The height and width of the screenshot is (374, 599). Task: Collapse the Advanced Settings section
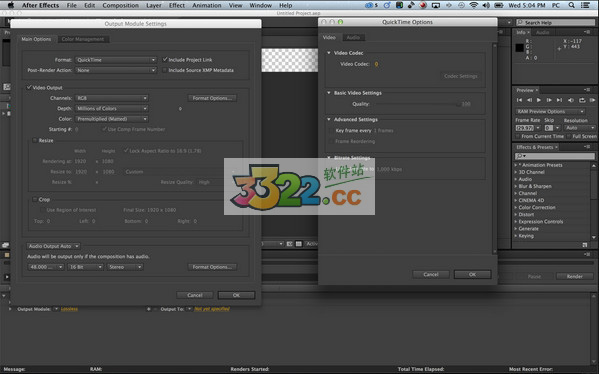[x=329, y=120]
